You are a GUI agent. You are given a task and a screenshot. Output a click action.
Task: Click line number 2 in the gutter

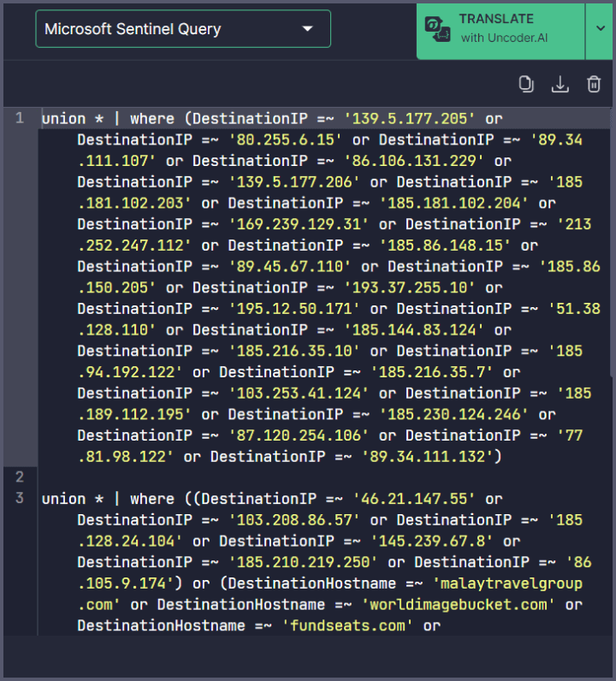click(x=19, y=477)
